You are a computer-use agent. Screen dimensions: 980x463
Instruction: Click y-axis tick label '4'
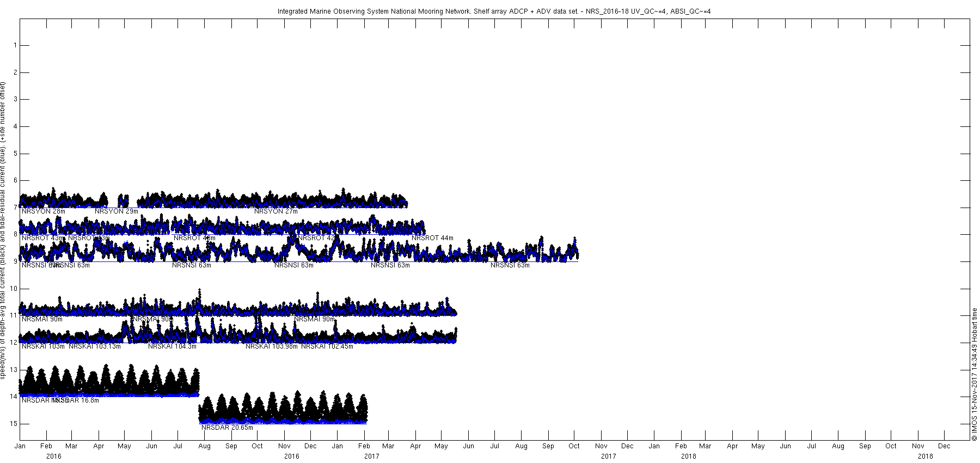pos(16,126)
